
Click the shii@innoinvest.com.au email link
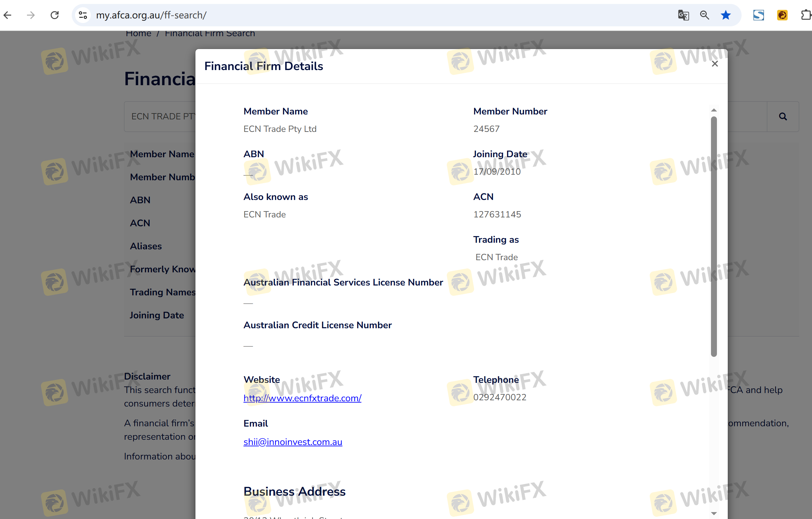(x=293, y=442)
